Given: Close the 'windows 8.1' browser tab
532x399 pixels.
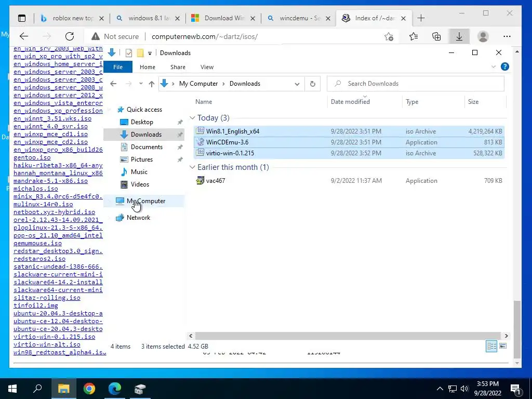Looking at the screenshot, I should [x=177, y=19].
